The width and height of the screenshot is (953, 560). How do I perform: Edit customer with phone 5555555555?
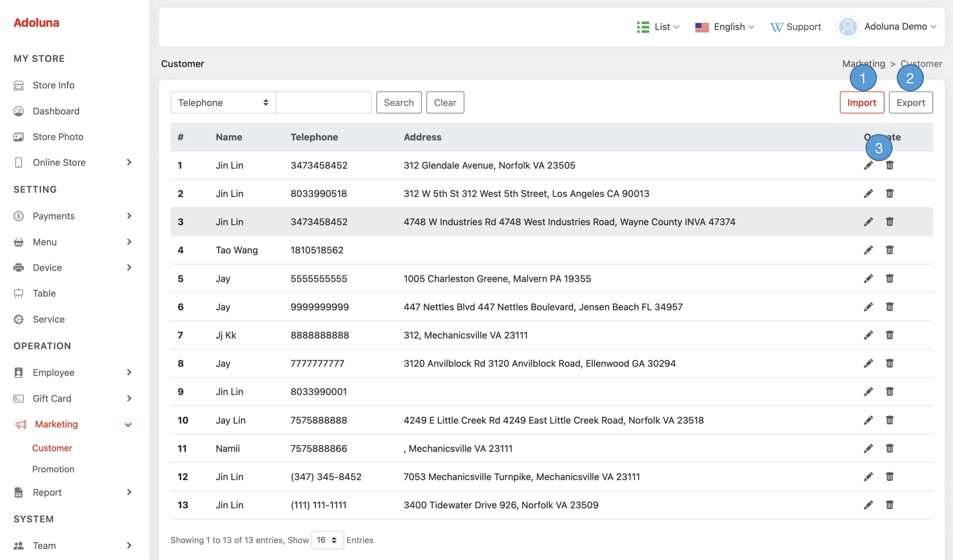click(868, 278)
